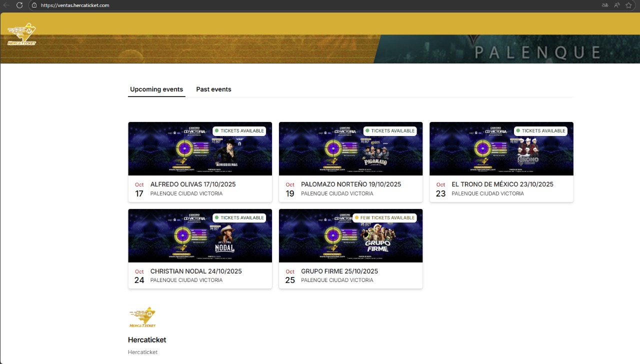This screenshot has width=640, height=364.
Task: Click venue text under Christian Nodal
Action: [186, 280]
